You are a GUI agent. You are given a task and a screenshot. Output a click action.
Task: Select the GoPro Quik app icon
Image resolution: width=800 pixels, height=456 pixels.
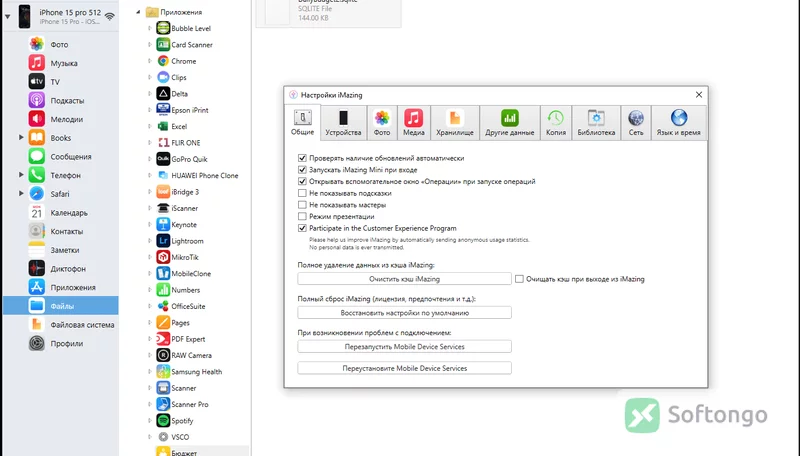(x=163, y=159)
